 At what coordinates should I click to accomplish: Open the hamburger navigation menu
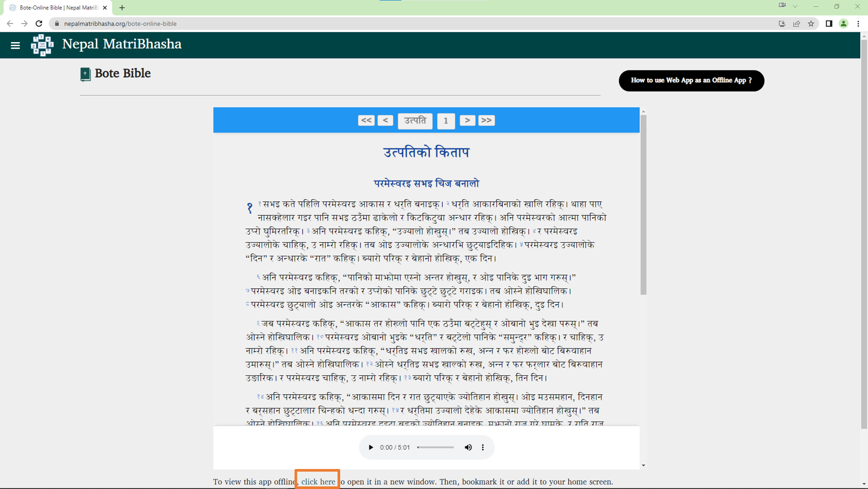click(15, 45)
